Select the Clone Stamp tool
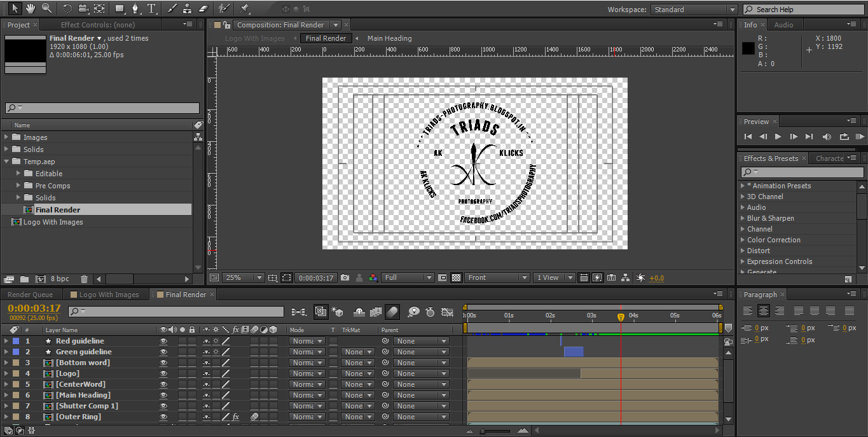Viewport: 868px width, 437px height. coord(187,8)
